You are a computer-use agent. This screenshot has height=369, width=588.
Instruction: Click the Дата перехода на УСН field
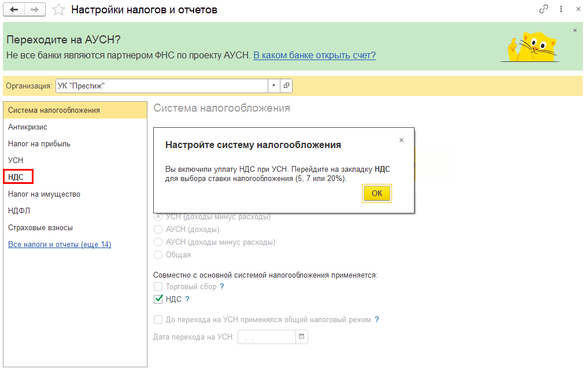(266, 336)
